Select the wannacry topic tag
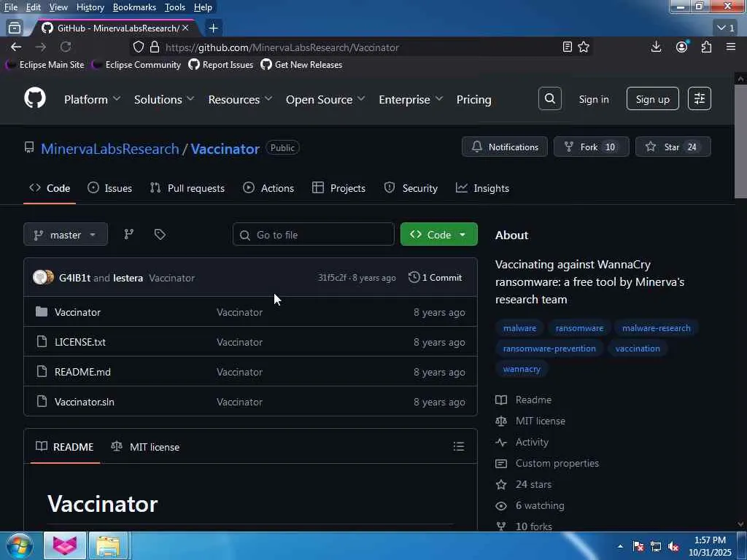The width and height of the screenshot is (747, 560). pos(522,368)
